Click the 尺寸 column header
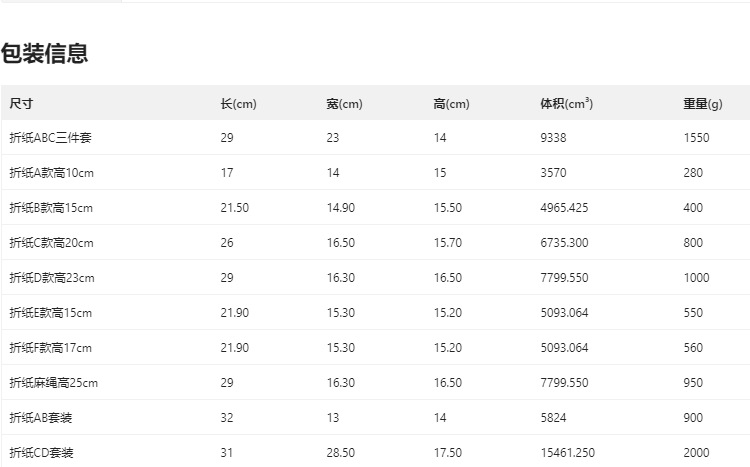750x467 pixels. coord(21,103)
